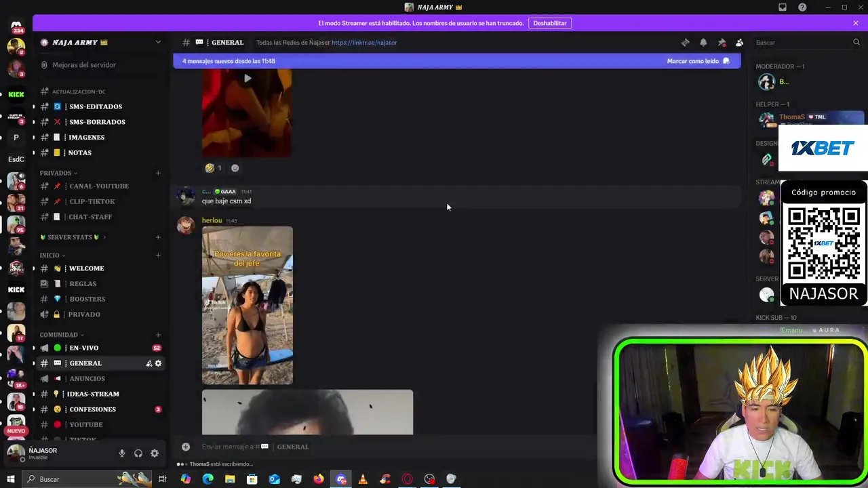
Task: Collapse COMUNIDAD category
Action: pyautogui.click(x=62, y=335)
